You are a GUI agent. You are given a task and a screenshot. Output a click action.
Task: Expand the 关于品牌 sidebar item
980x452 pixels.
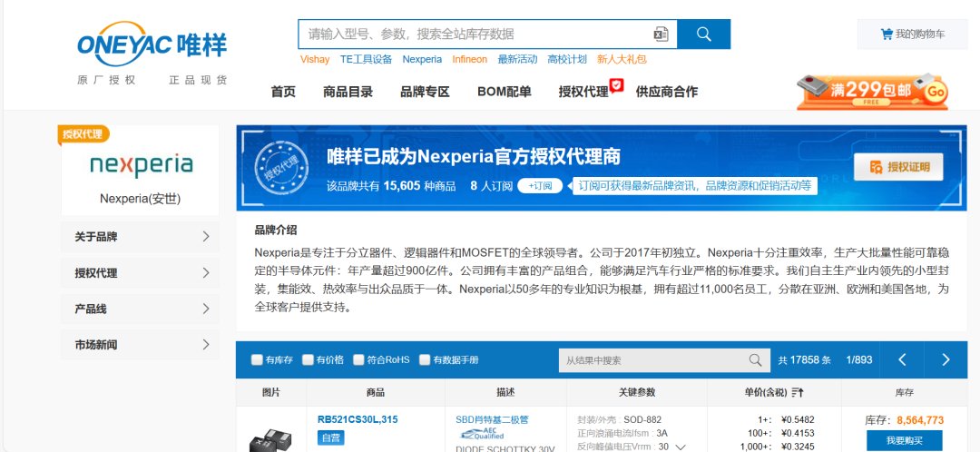[140, 237]
